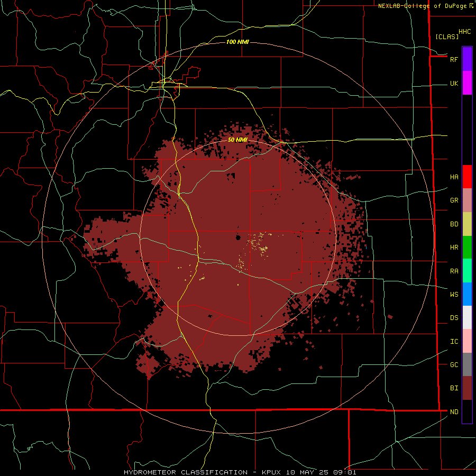The image size is (476, 476).
Task: Click the RA legend label
Action: 454,271
